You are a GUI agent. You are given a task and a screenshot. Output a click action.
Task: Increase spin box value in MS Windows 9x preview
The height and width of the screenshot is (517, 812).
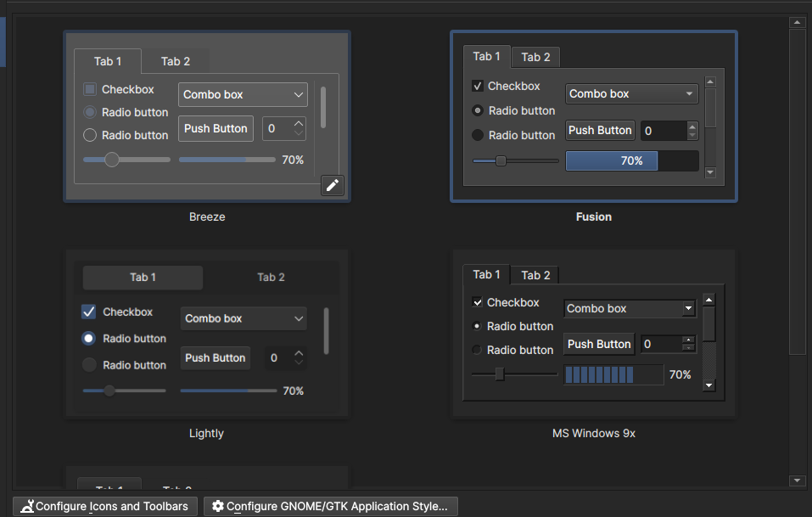click(688, 340)
